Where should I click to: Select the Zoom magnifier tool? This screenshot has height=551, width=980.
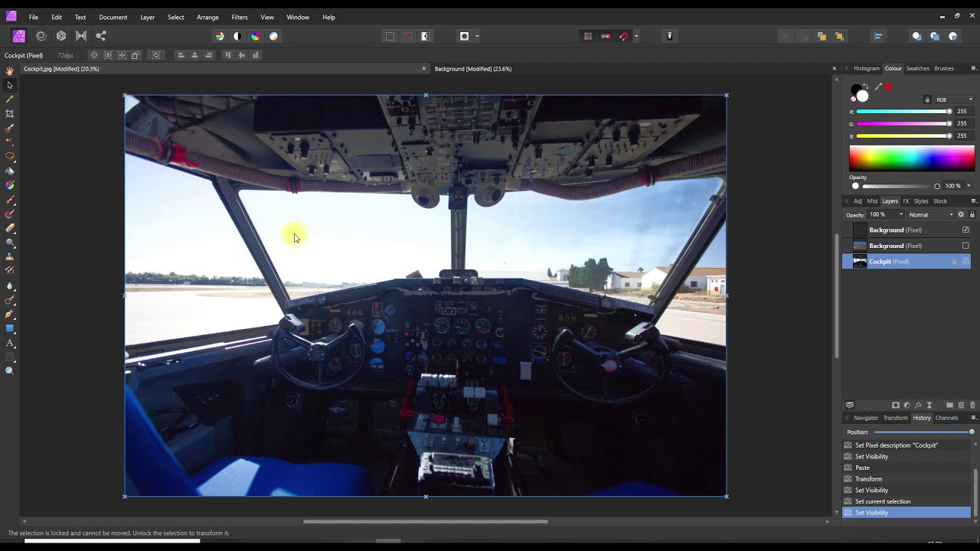tap(10, 371)
